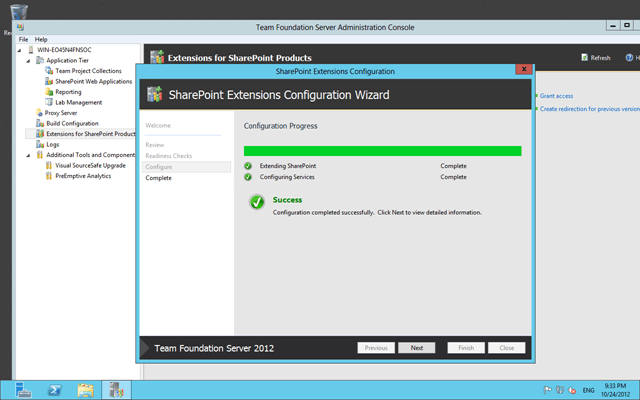Collapse Additional Tools and Components node

(x=28, y=155)
